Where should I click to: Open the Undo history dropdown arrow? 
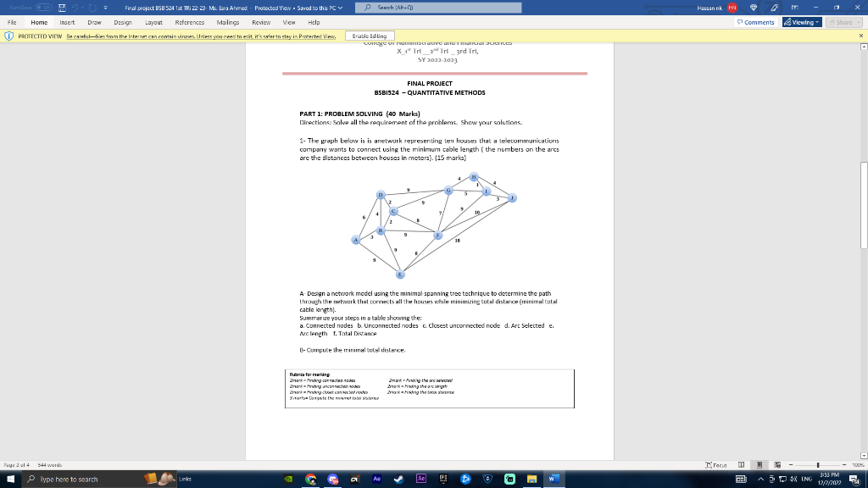[x=82, y=7]
